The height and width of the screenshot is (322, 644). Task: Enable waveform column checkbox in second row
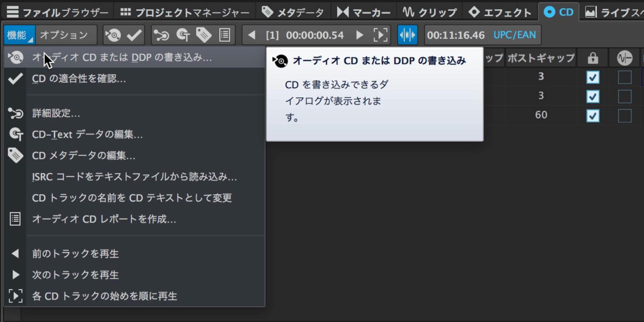coord(624,96)
